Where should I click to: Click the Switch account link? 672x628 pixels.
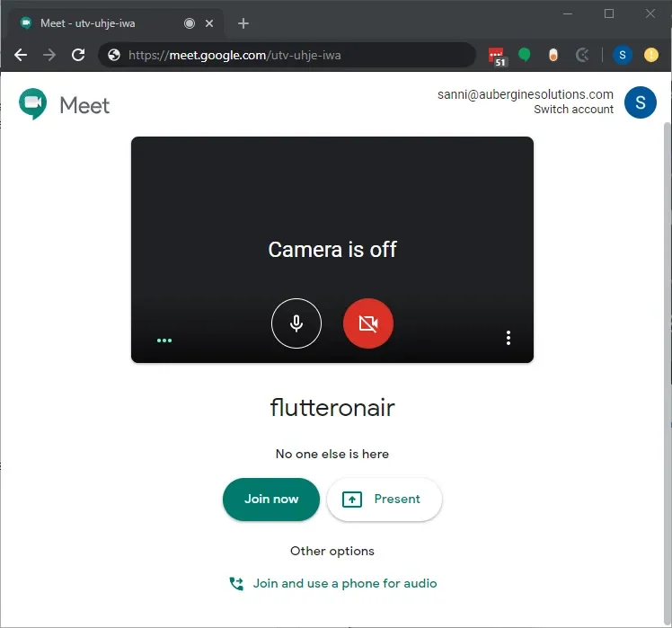(x=573, y=110)
